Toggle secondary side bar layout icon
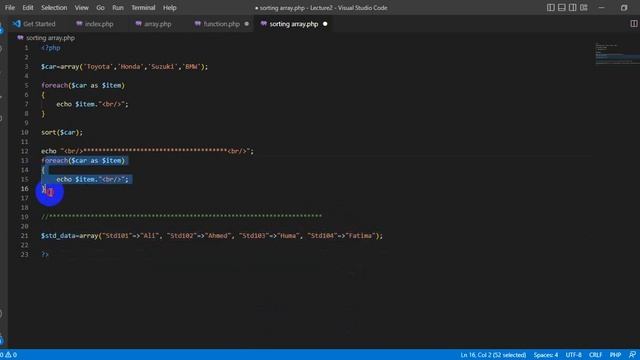This screenshot has height=360, width=640. click(573, 8)
